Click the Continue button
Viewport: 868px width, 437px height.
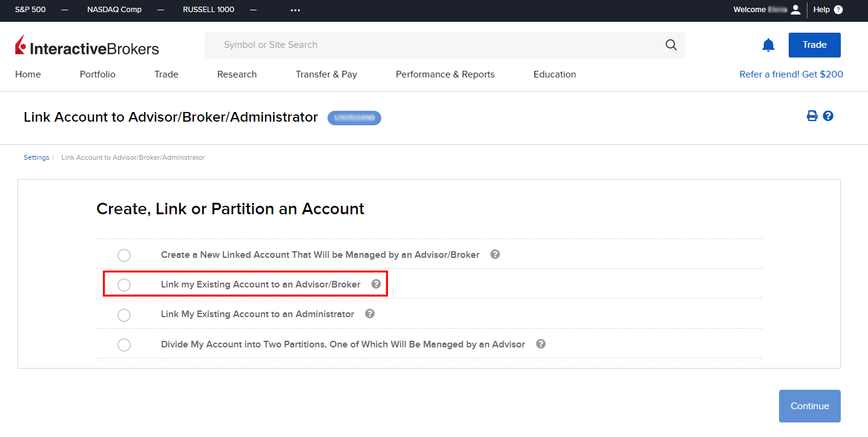tap(809, 406)
